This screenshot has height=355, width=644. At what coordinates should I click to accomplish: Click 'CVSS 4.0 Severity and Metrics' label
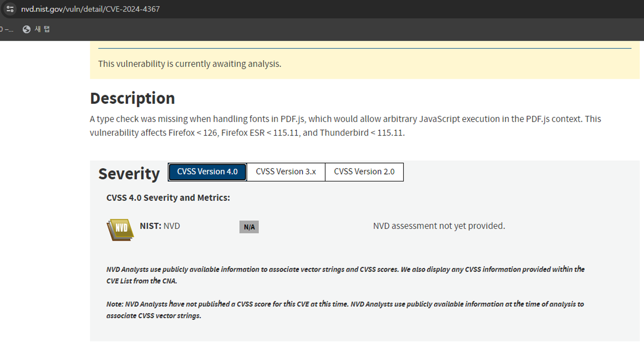coord(168,198)
